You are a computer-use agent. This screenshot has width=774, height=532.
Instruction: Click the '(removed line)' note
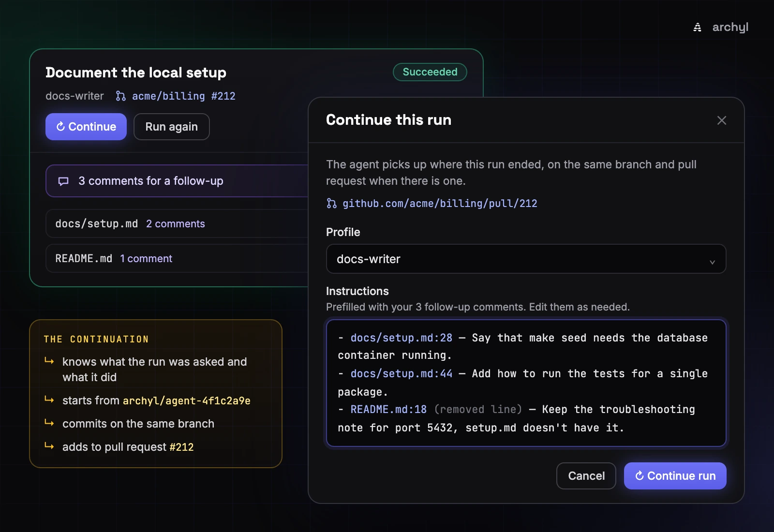click(478, 409)
